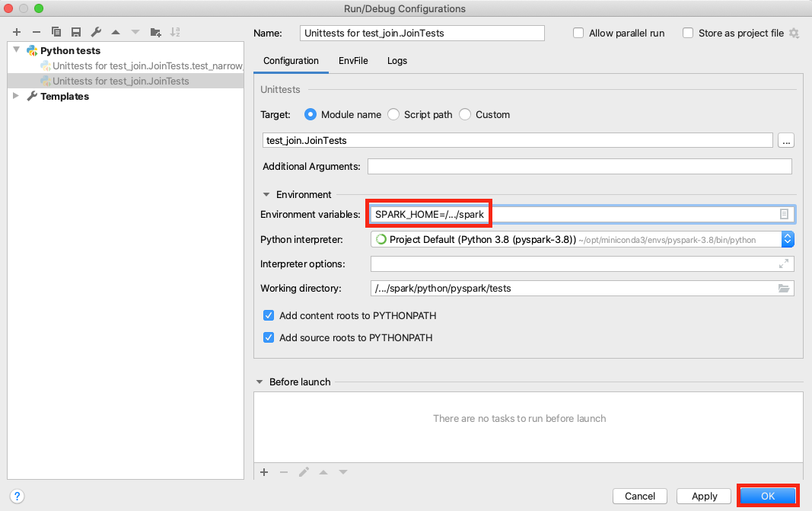Check Store as project file
The width and height of the screenshot is (812, 511).
point(688,33)
